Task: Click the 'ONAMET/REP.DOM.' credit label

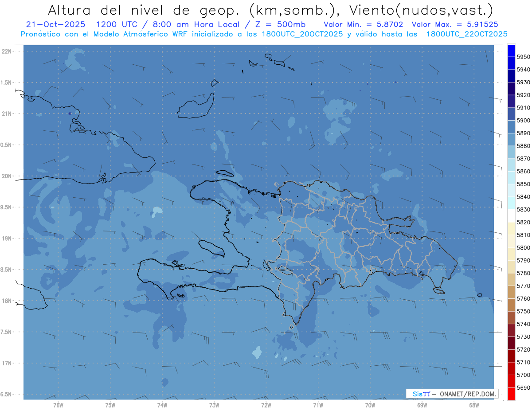Action: [468, 394]
